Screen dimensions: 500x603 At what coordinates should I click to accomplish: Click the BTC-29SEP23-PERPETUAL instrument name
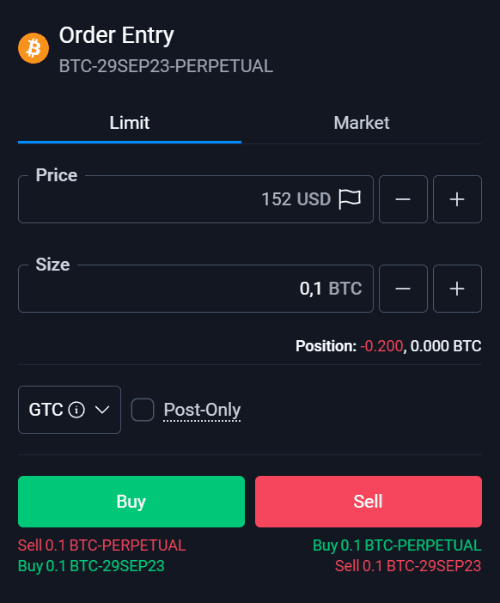tap(166, 66)
